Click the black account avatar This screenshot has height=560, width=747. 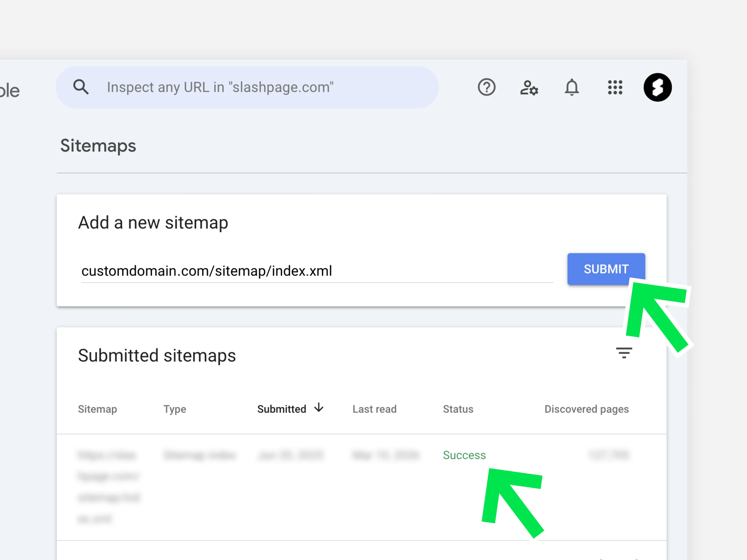(x=657, y=87)
